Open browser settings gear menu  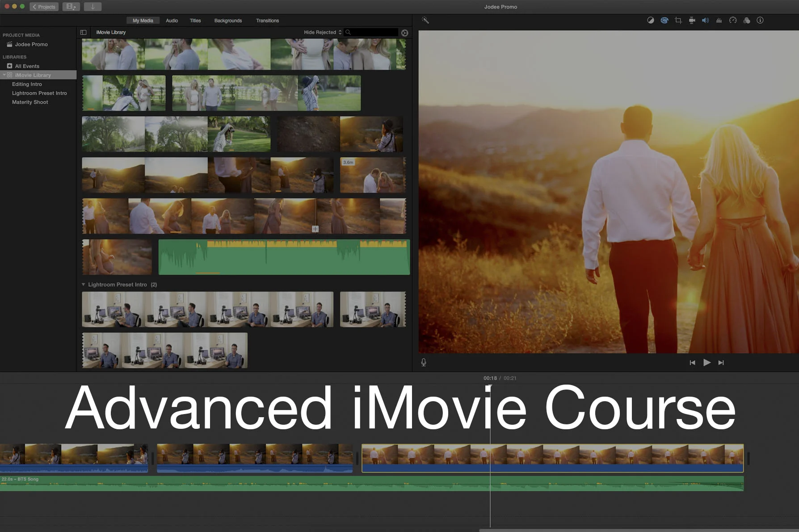pos(405,33)
